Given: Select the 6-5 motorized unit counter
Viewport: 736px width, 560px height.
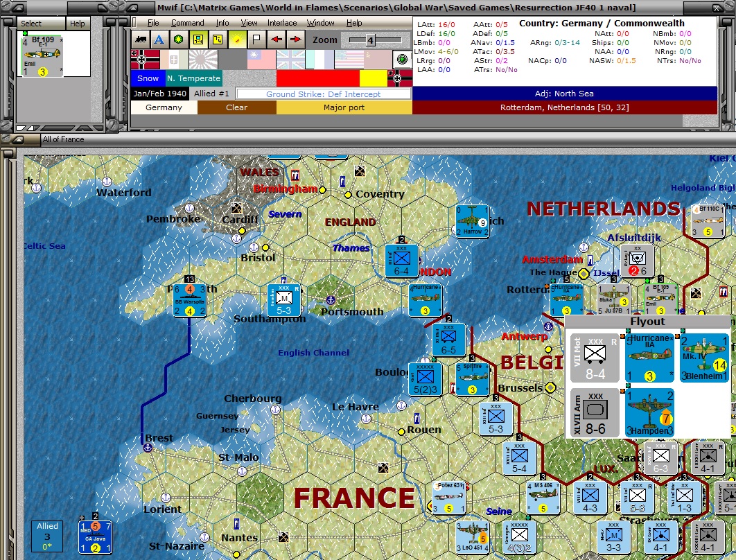Looking at the screenshot, I should pos(448,340).
